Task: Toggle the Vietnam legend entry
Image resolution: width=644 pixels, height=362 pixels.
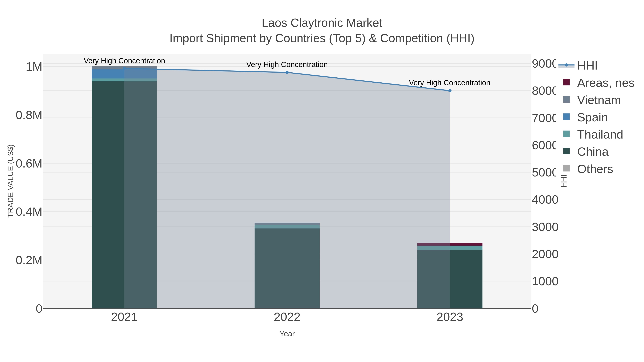Action: pos(592,100)
